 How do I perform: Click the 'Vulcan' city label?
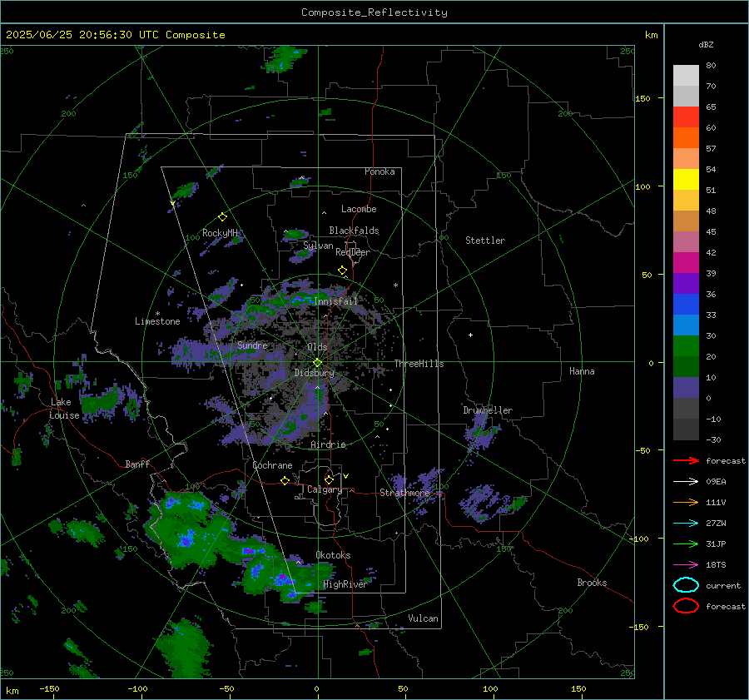(x=424, y=618)
